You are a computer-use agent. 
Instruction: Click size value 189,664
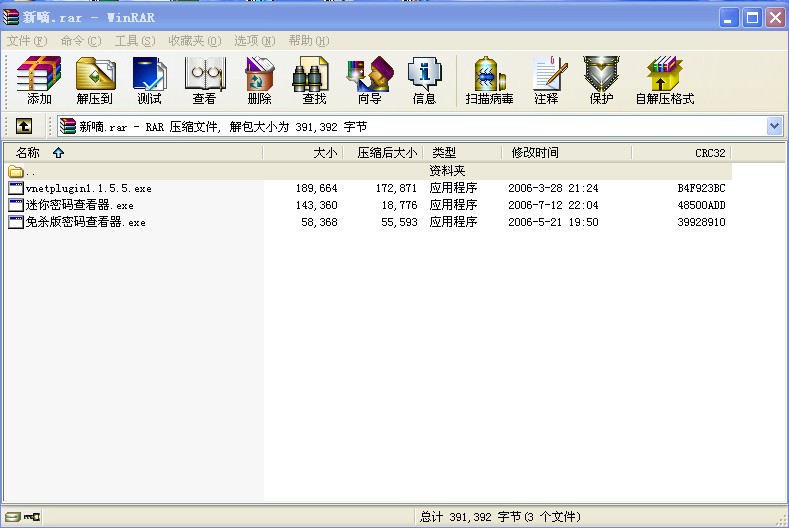pos(317,188)
